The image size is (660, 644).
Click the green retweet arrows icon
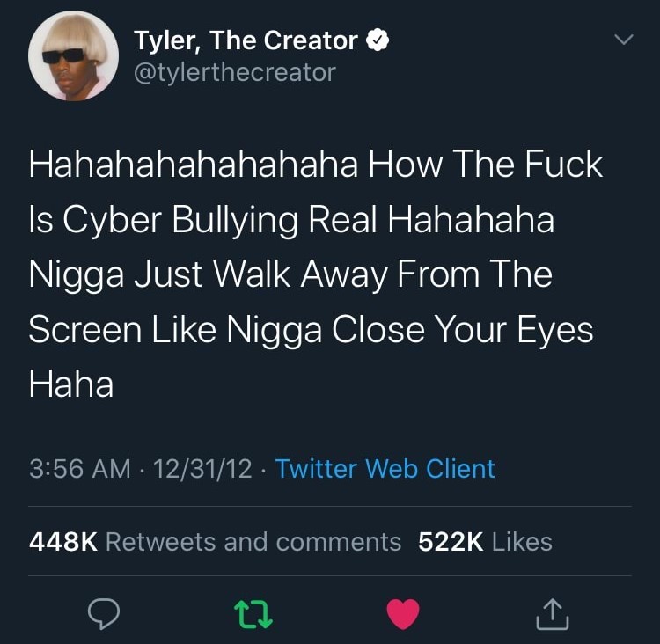tap(253, 614)
